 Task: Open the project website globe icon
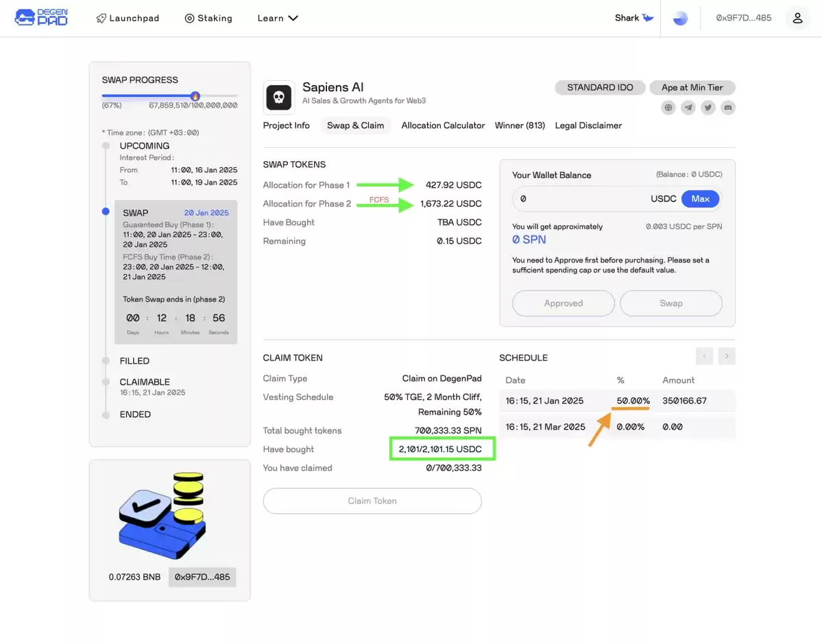point(668,108)
